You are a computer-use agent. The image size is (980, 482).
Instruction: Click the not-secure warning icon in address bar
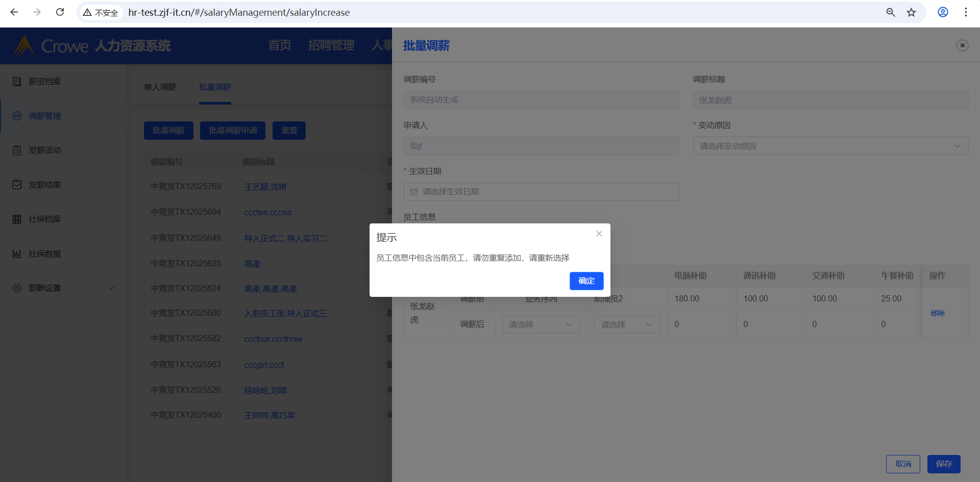(x=87, y=12)
